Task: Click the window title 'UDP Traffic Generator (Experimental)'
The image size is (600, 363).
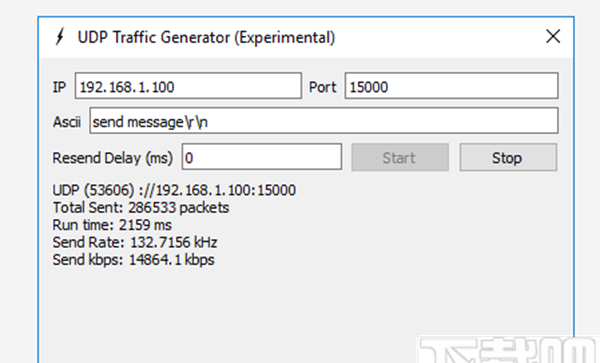Action: [206, 37]
